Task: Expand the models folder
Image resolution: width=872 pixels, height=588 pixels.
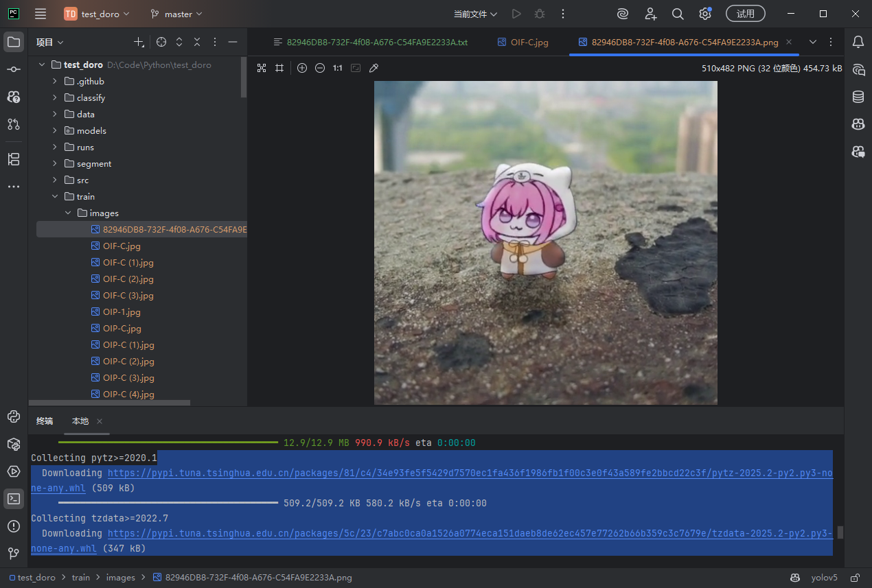Action: [x=55, y=130]
